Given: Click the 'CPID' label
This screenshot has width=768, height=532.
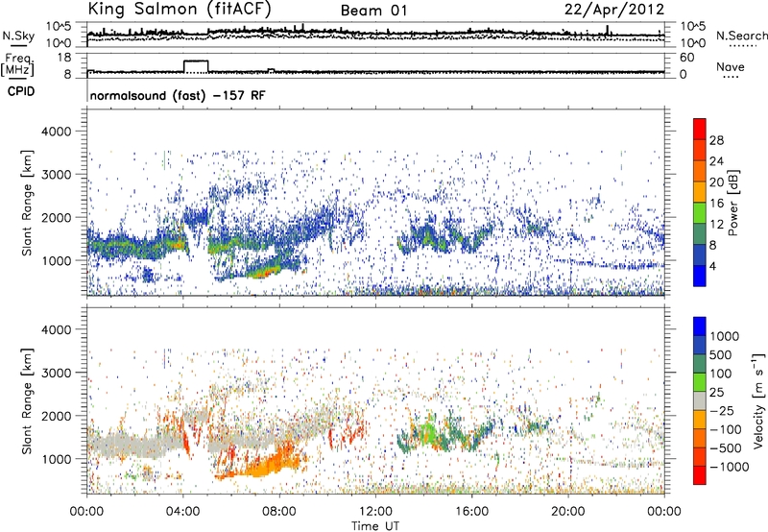Looking at the screenshot, I should 21,91.
